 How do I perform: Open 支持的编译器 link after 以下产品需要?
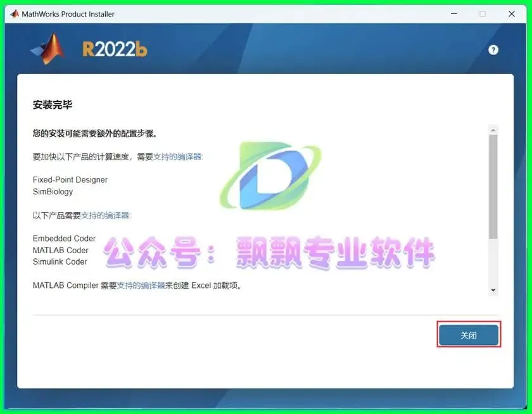pos(106,215)
